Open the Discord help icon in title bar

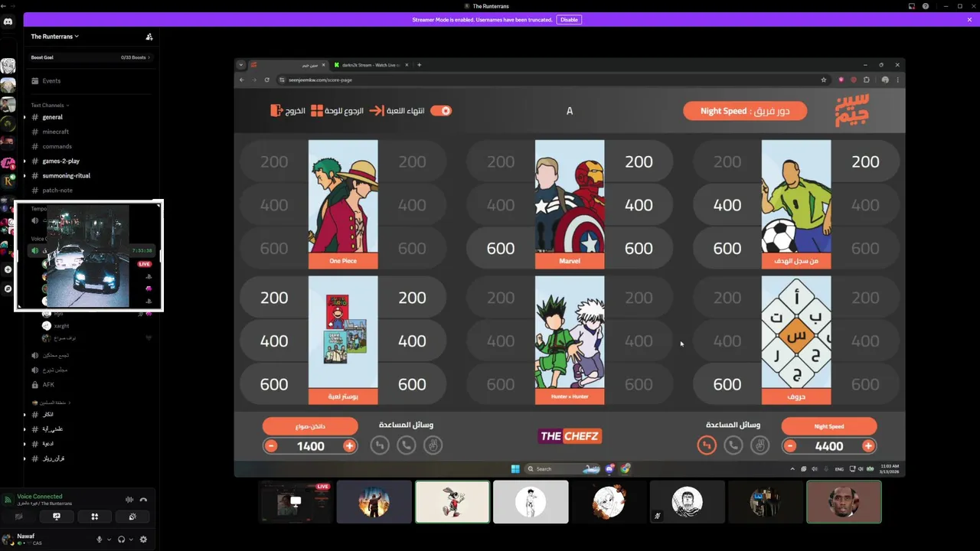[926, 6]
